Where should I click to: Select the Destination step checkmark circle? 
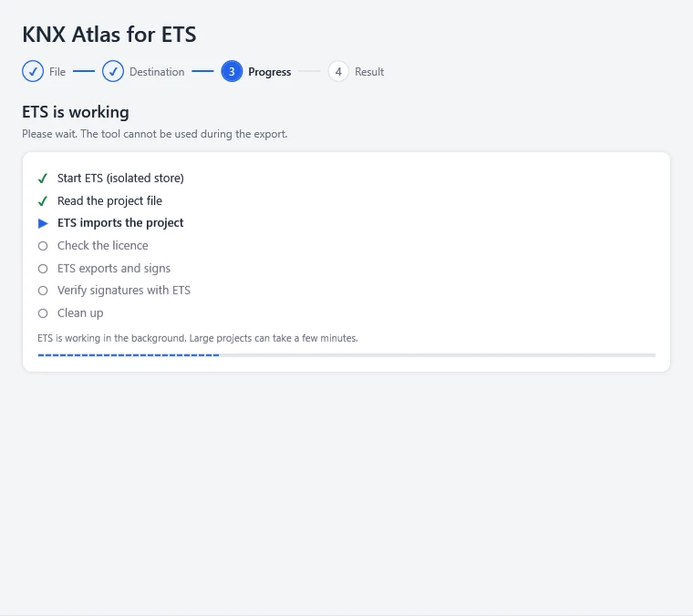coord(113,72)
